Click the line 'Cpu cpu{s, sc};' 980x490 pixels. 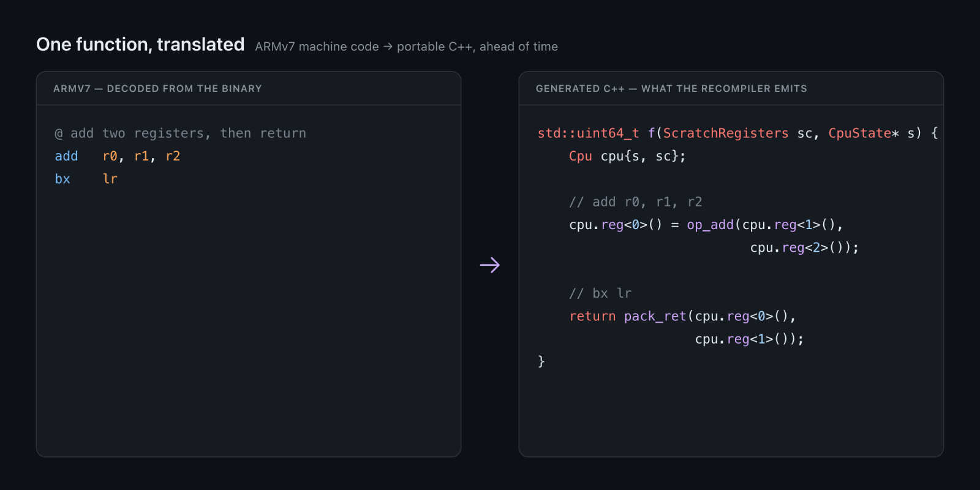(627, 156)
